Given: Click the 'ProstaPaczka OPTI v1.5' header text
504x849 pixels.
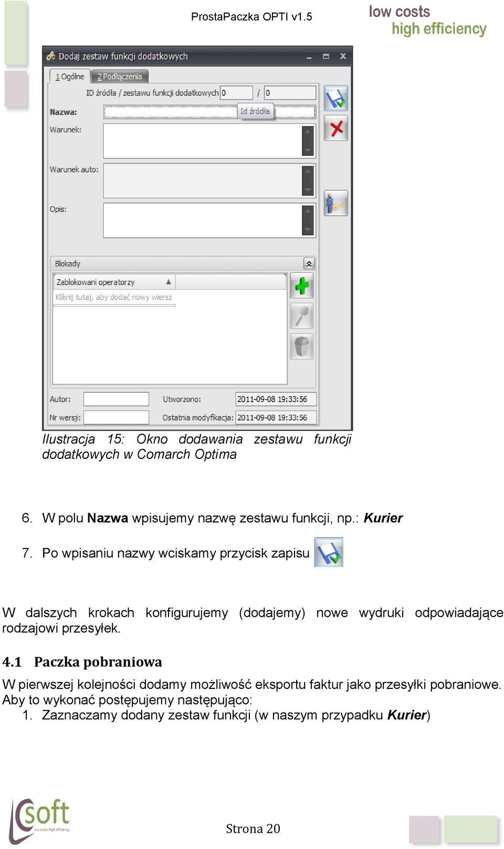Looking at the screenshot, I should coord(251,17).
